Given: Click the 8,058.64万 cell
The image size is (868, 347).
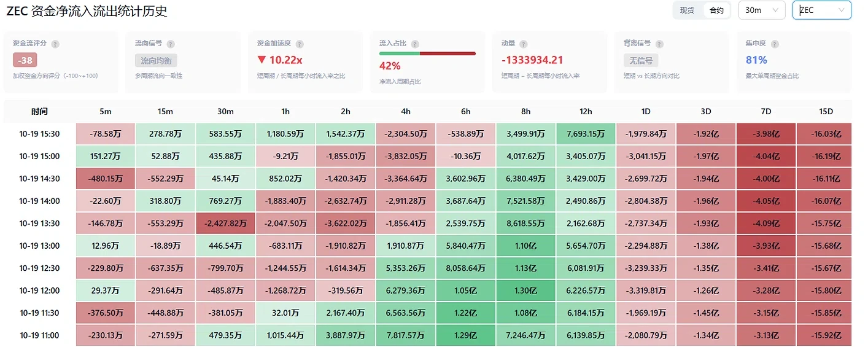Looking at the screenshot, I should point(466,268).
